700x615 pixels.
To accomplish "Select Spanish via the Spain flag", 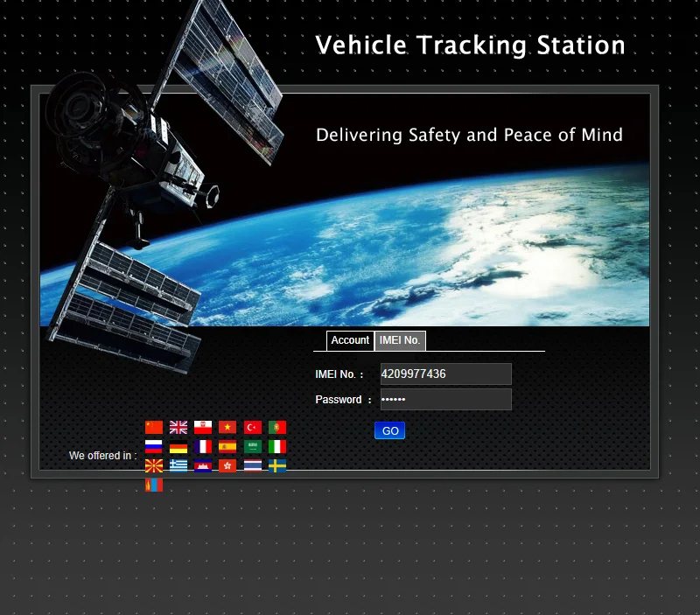I will click(227, 447).
